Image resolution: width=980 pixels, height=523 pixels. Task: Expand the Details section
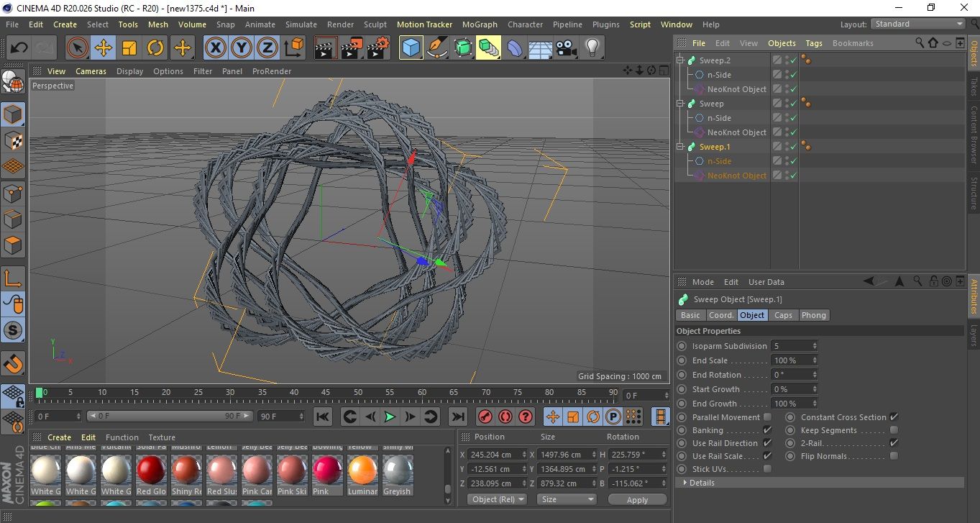685,483
